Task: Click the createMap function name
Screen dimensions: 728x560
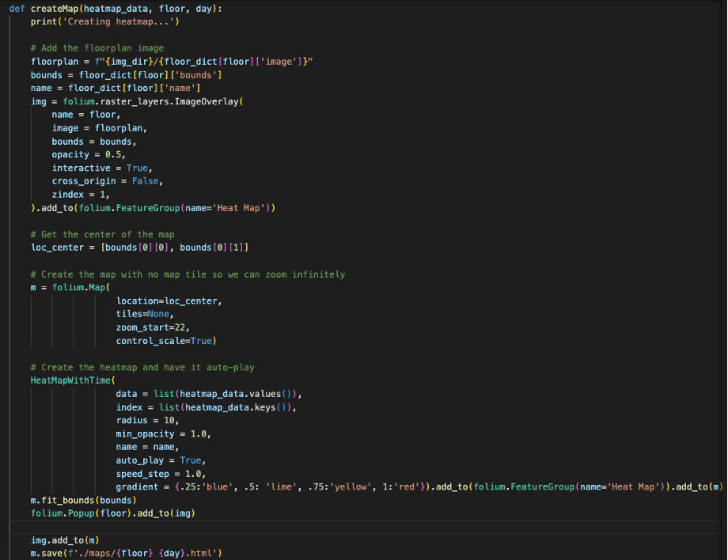Action: 55,8
